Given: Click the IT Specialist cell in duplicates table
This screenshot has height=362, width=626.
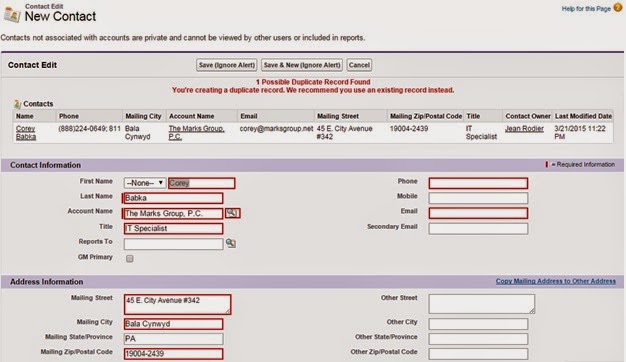Looking at the screenshot, I should tap(481, 133).
